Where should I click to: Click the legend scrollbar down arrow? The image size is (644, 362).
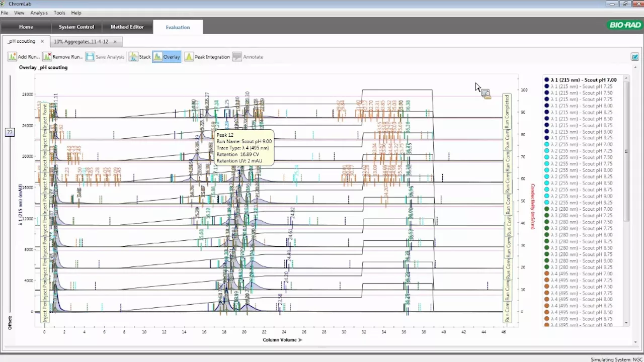point(626,323)
